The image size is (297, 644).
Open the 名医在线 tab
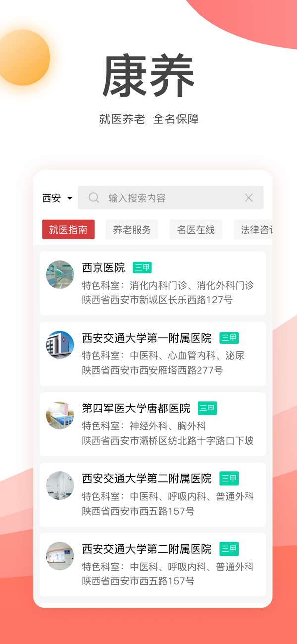196,230
